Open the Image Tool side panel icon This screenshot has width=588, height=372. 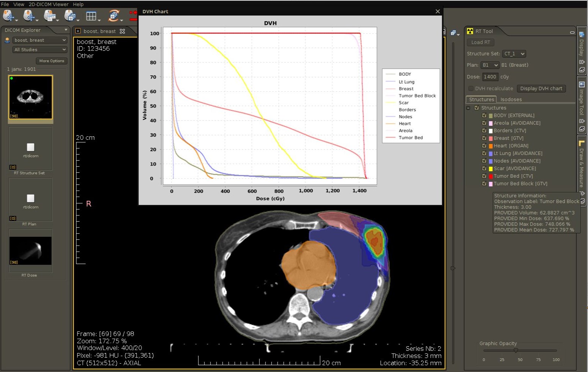(x=582, y=84)
